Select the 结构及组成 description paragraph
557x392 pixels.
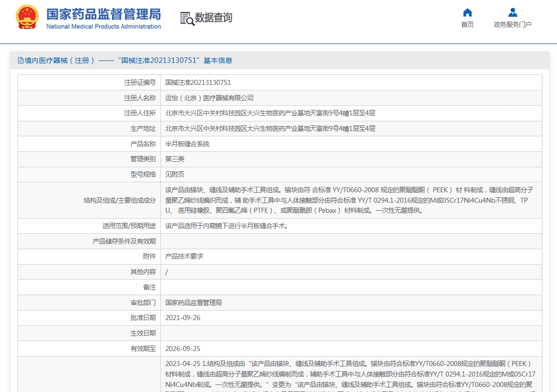pos(349,200)
